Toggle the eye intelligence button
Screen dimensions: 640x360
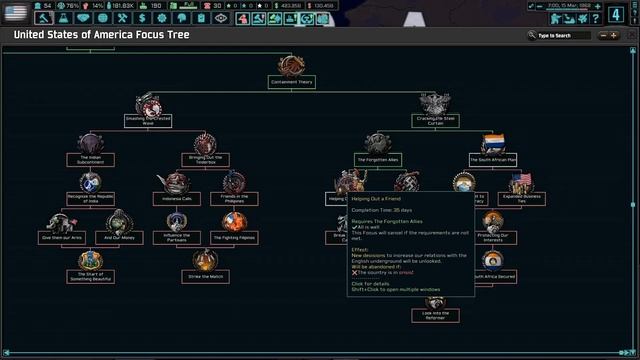pos(221,18)
